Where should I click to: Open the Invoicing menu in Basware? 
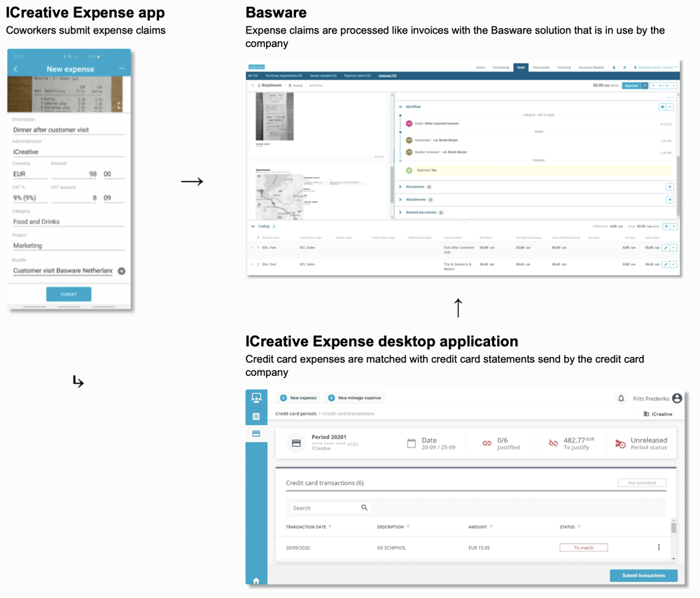(x=563, y=67)
